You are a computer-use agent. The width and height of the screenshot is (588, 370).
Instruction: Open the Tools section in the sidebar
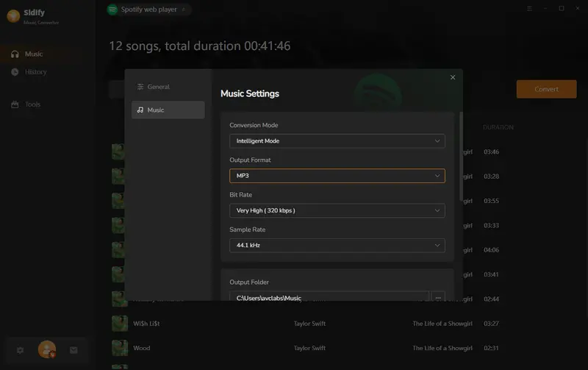32,104
